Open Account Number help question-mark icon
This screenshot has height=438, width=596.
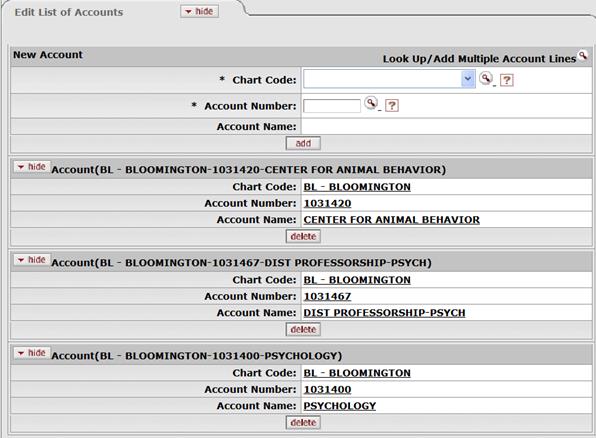pos(392,105)
